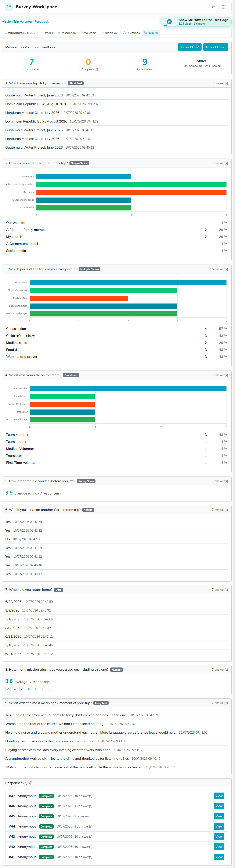Click the Active date range status
This screenshot has width=235, height=868.
point(201,63)
